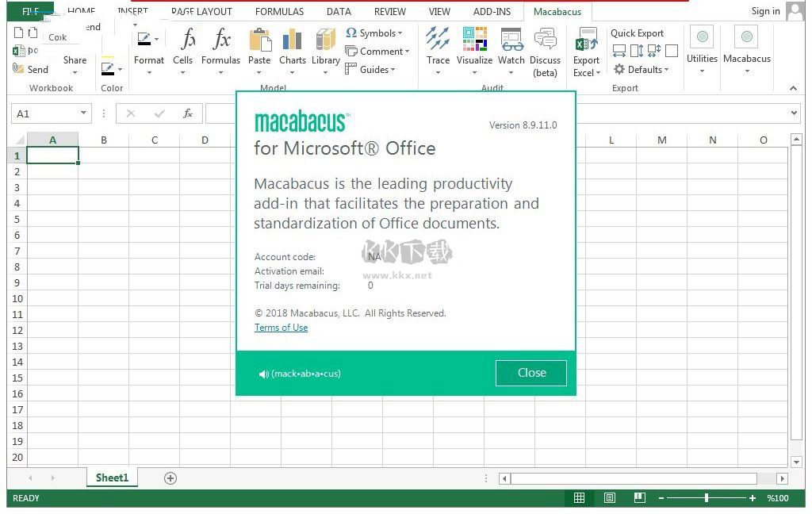The height and width of the screenshot is (514, 812).
Task: Play the Macabacus pronunciation speaker icon
Action: pos(263,374)
